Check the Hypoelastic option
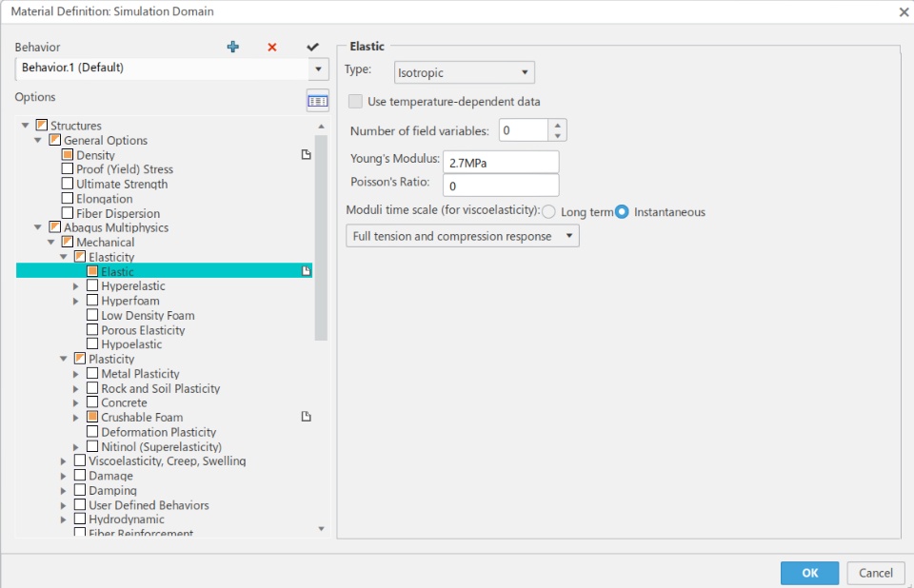This screenshot has width=914, height=588. point(92,343)
